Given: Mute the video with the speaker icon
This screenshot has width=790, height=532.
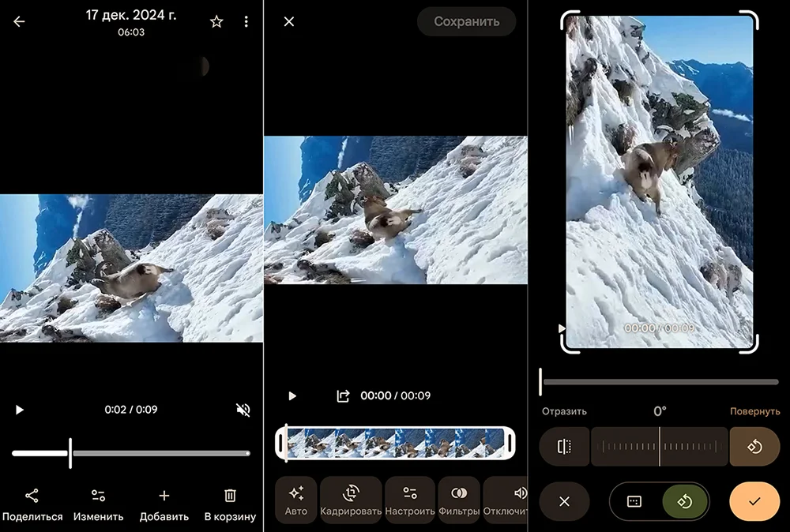Looking at the screenshot, I should pyautogui.click(x=242, y=409).
